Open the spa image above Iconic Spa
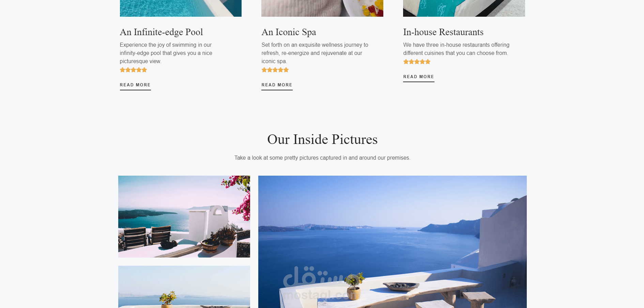The height and width of the screenshot is (308, 644). click(x=322, y=8)
